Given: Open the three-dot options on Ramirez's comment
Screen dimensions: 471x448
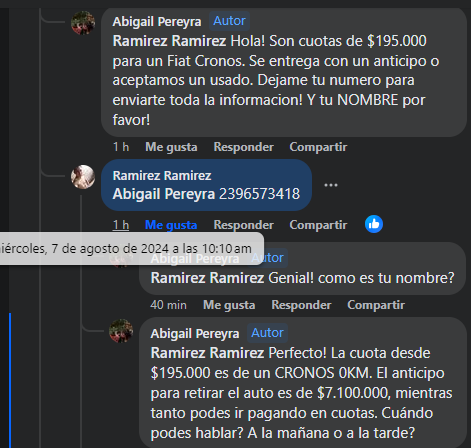Looking at the screenshot, I should [x=331, y=185].
